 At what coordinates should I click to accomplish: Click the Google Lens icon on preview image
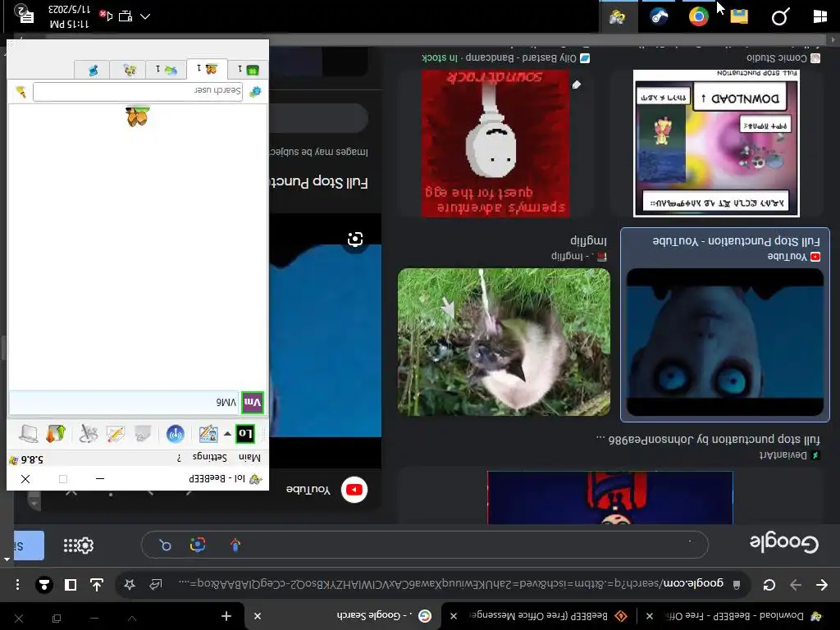coord(354,239)
